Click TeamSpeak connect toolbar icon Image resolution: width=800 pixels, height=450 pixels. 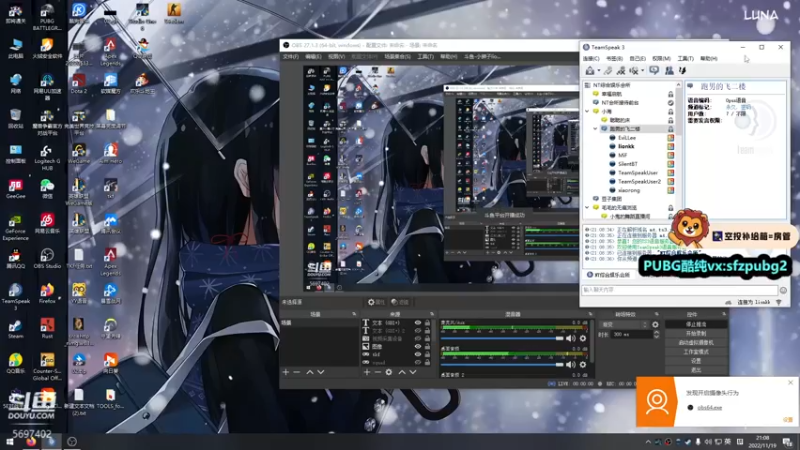(590, 70)
